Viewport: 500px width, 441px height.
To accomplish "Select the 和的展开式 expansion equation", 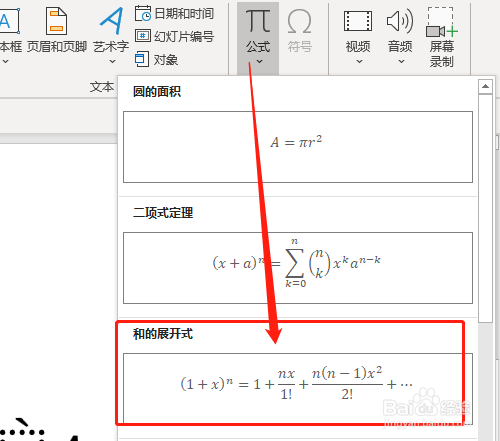I will click(x=298, y=388).
